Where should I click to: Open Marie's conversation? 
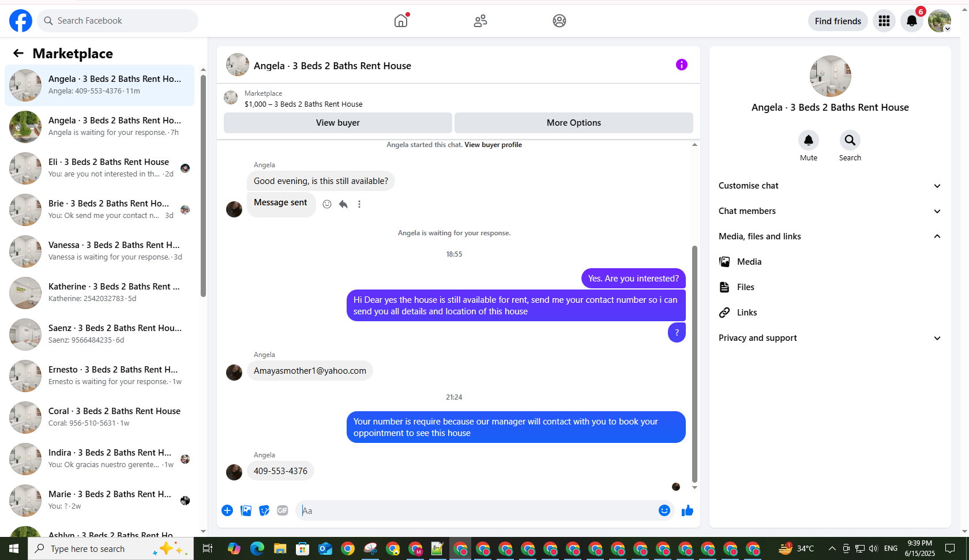point(100,501)
